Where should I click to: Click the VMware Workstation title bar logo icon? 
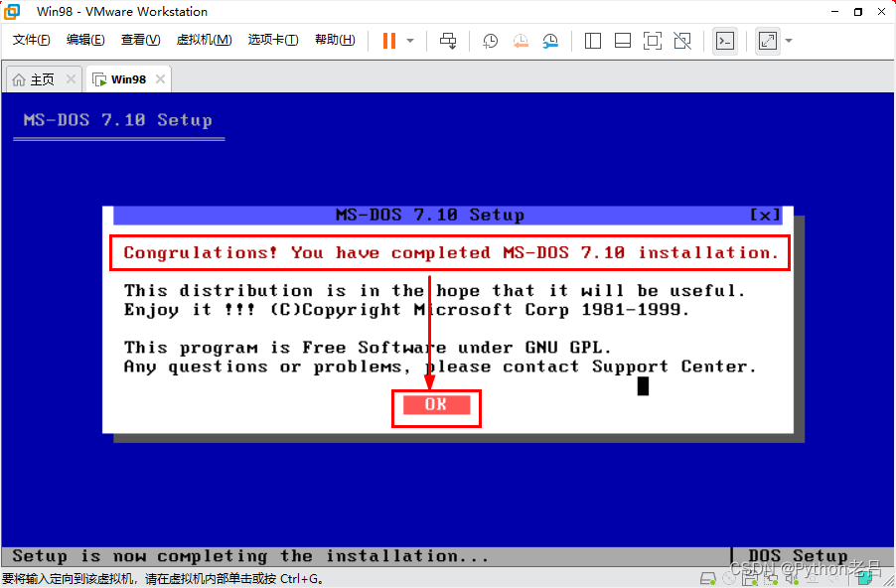tap(12, 12)
